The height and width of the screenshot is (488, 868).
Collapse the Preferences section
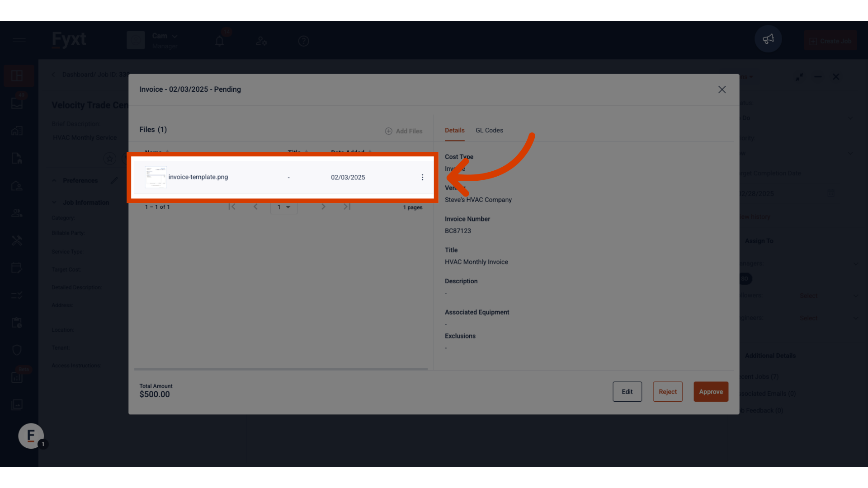pyautogui.click(x=54, y=181)
